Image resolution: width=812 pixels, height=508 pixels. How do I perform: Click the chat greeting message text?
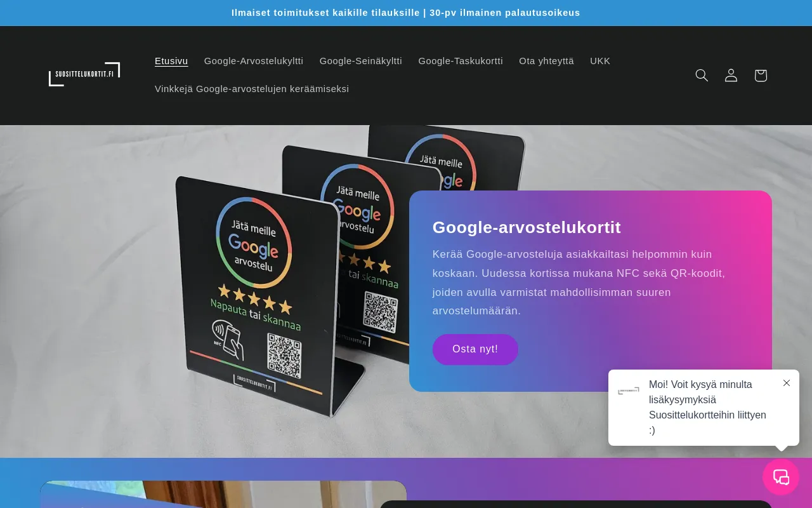pyautogui.click(x=707, y=407)
